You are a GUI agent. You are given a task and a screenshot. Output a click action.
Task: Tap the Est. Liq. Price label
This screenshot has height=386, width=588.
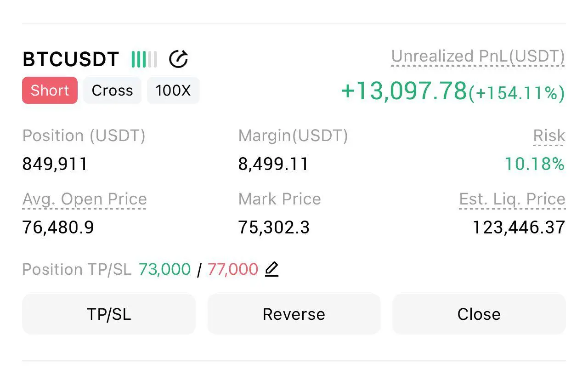[x=512, y=199]
